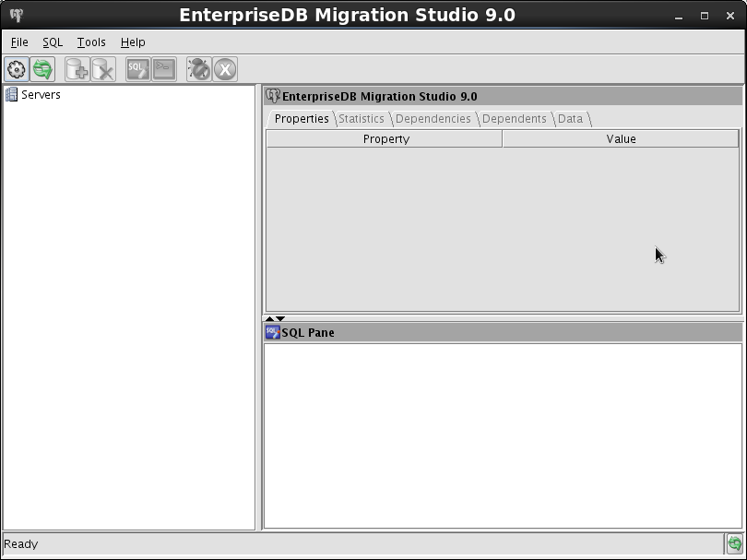
Task: Minimize the Migration Studio window
Action: click(679, 17)
